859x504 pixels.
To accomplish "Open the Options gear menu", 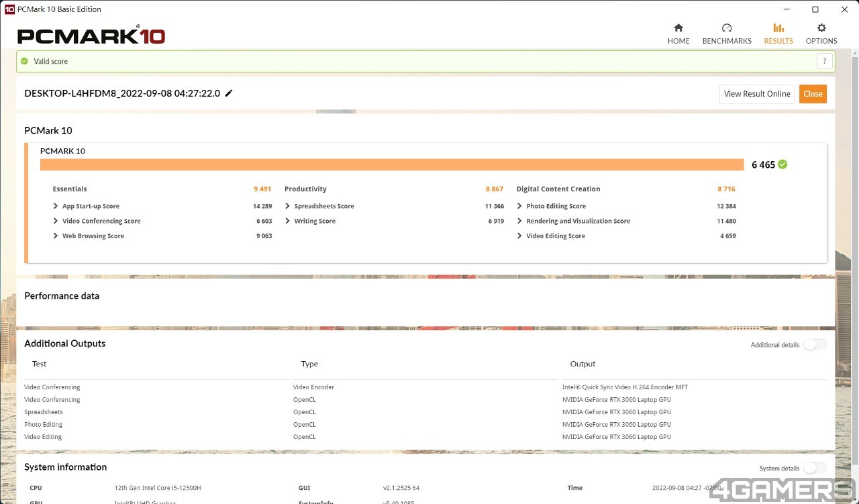I will [x=821, y=34].
